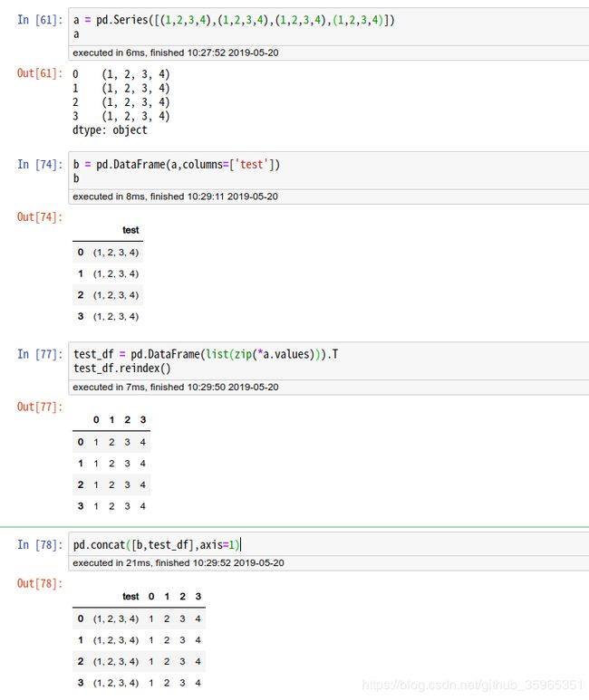This screenshot has width=589, height=700.
Task: Click the In [78] pd.concat code cell
Action: [x=328, y=544]
